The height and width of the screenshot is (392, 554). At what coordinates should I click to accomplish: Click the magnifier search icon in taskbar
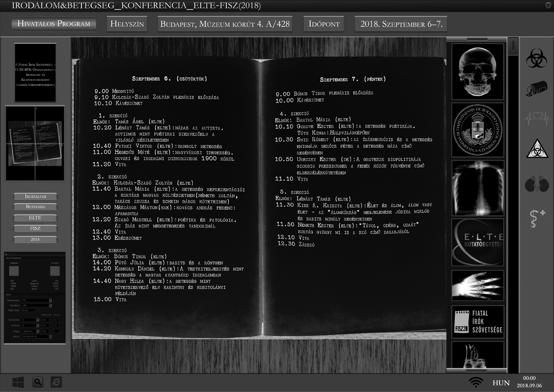pyautogui.click(x=38, y=382)
